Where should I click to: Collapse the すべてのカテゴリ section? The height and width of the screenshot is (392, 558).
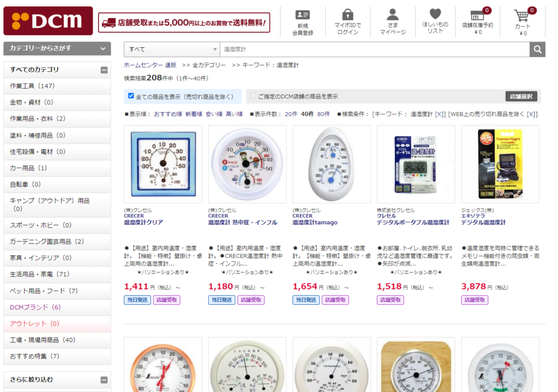[x=104, y=70]
